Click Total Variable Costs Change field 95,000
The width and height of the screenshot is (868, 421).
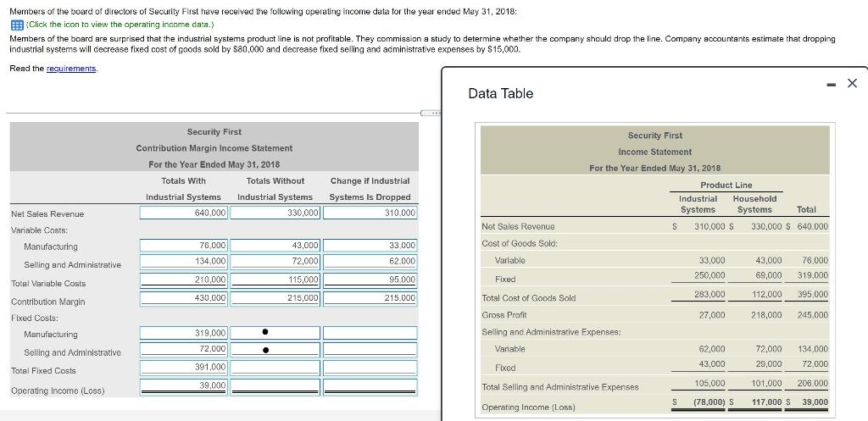click(x=370, y=280)
